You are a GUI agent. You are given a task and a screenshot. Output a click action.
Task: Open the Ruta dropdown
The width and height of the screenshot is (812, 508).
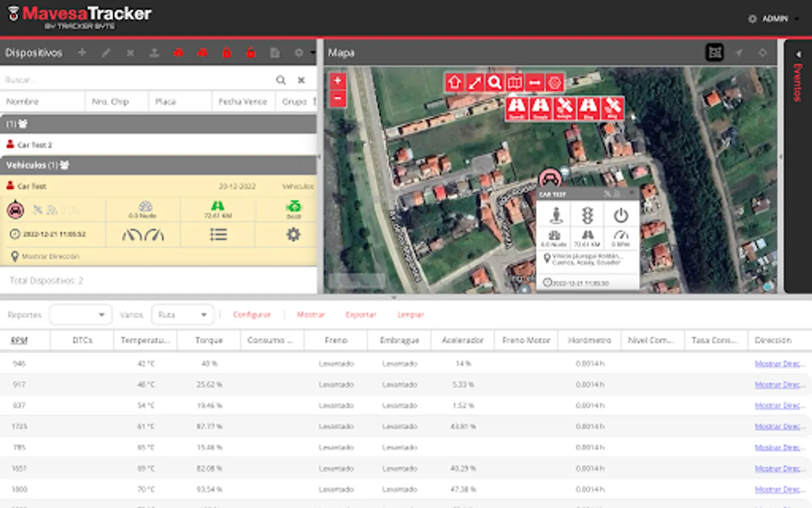(x=182, y=314)
